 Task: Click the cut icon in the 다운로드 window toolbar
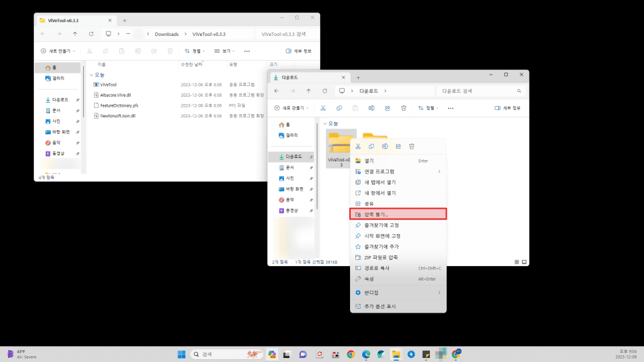click(x=323, y=108)
